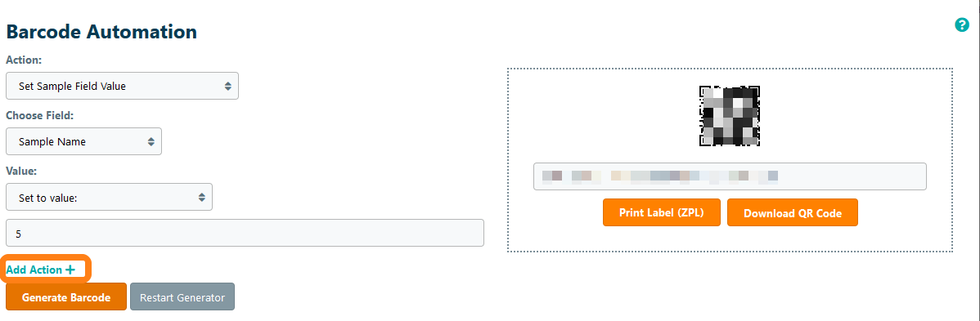Click the Generate Barcode button
The width and height of the screenshot is (980, 321).
point(66,296)
